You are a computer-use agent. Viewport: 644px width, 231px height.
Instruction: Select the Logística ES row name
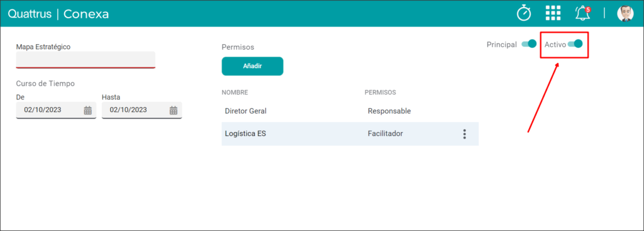pos(245,133)
